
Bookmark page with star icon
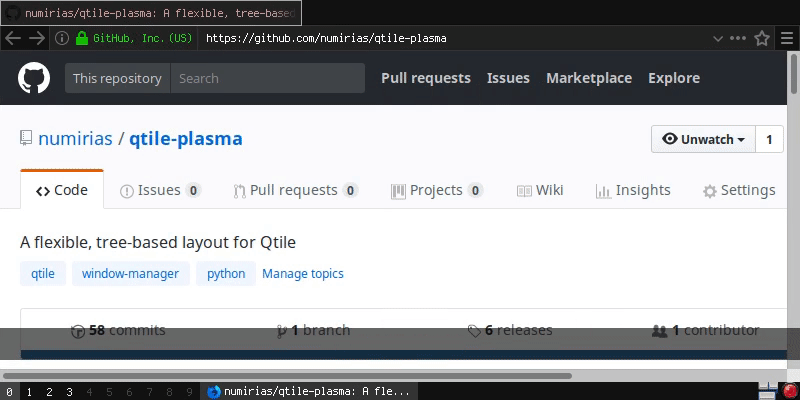click(x=762, y=38)
